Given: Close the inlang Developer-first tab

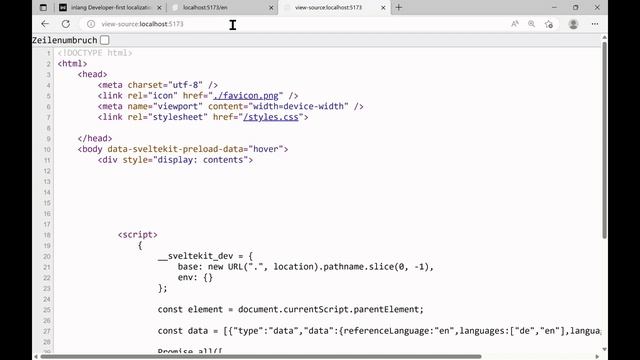Looking at the screenshot, I should click(159, 7).
